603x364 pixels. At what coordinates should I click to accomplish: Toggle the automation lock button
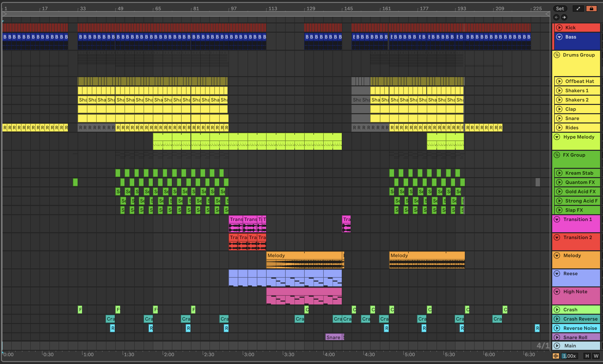click(591, 9)
